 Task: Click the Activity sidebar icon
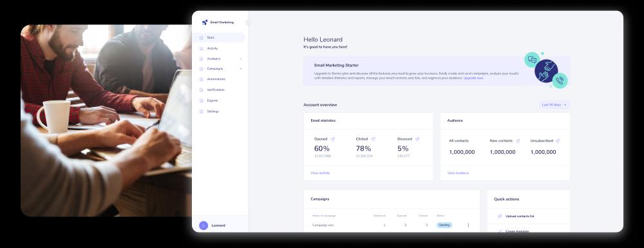tap(201, 48)
